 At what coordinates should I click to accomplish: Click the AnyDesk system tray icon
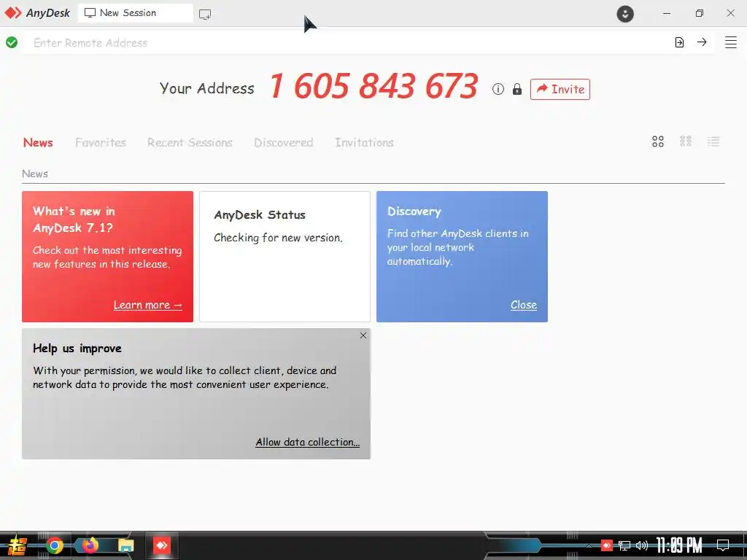point(606,545)
